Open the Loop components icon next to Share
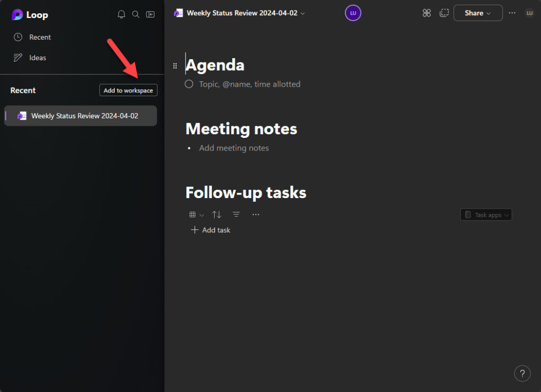This screenshot has height=392, width=541. (x=427, y=13)
